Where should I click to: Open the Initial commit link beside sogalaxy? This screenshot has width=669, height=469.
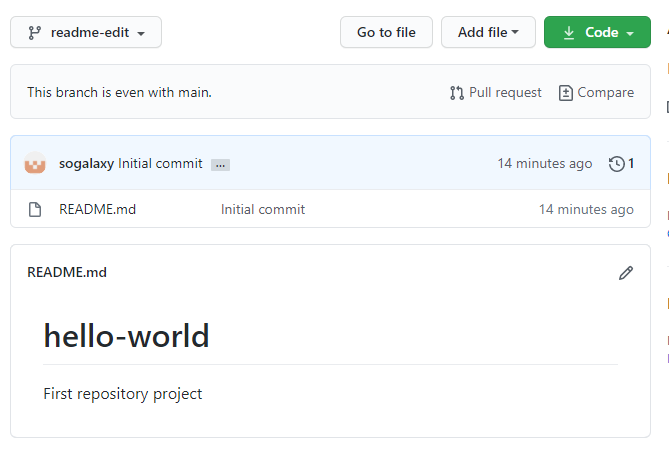[160, 163]
